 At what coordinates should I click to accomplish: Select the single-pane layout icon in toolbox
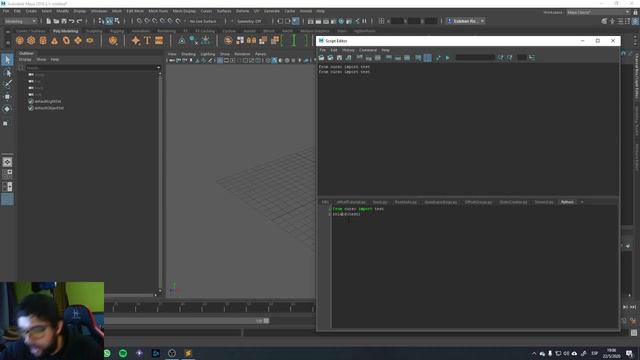tap(7, 162)
